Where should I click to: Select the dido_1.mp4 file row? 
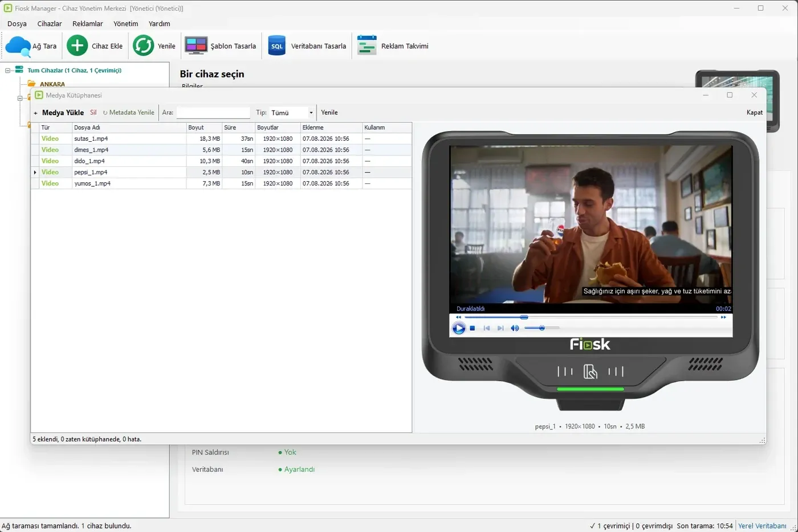pyautogui.click(x=221, y=161)
